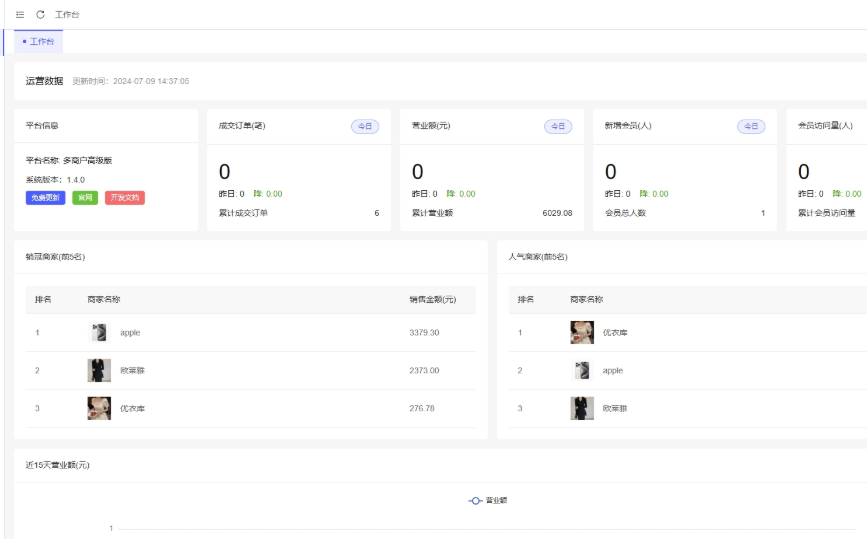Open the green 官网 link button
The height and width of the screenshot is (539, 867).
(85, 198)
